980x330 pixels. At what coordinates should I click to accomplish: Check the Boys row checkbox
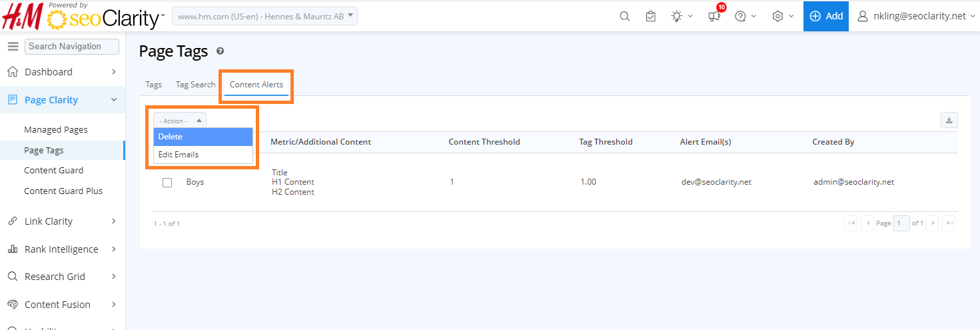[167, 183]
